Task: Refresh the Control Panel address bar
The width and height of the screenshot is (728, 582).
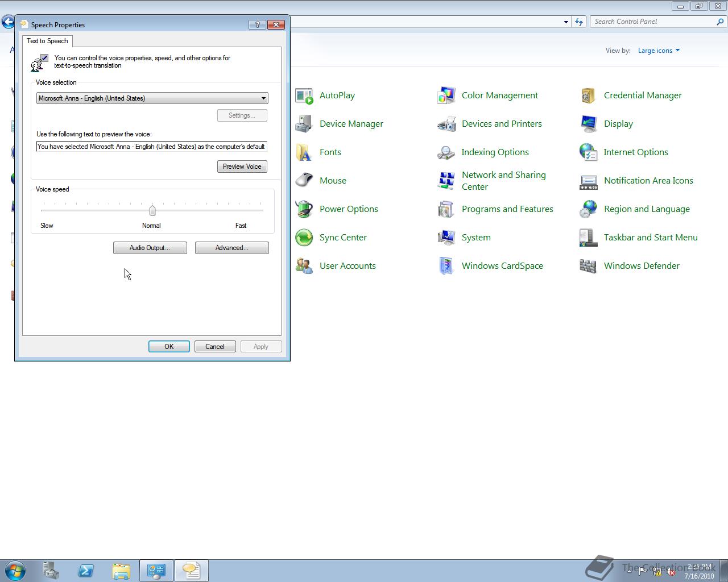Action: point(579,22)
